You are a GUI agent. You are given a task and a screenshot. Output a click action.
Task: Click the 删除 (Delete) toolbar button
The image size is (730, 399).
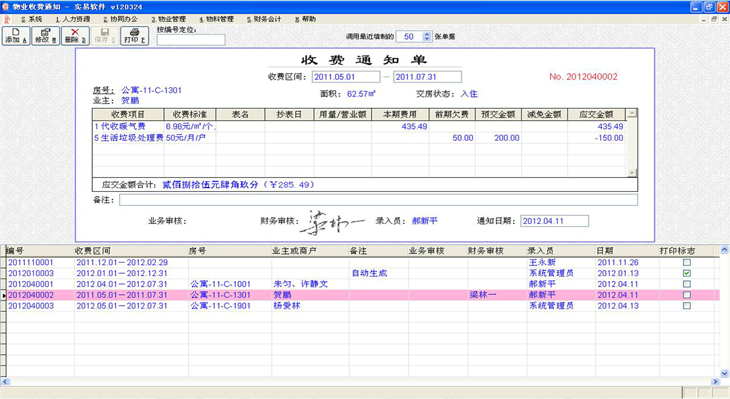pyautogui.click(x=75, y=35)
